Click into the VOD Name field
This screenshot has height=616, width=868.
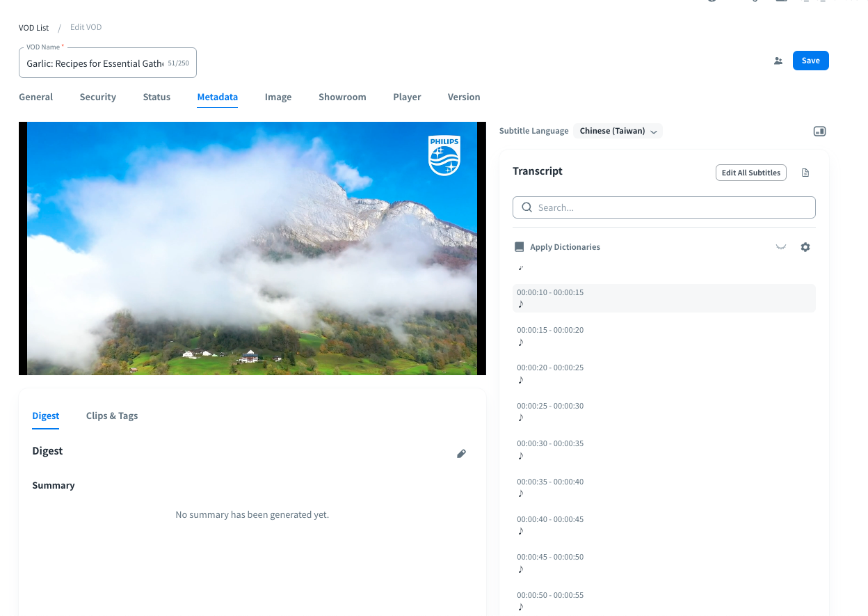click(x=95, y=63)
